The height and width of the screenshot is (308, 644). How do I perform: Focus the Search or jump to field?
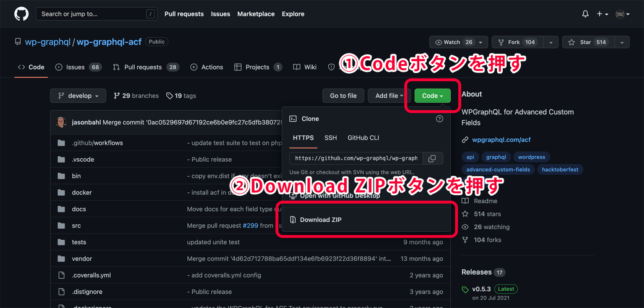[96, 14]
